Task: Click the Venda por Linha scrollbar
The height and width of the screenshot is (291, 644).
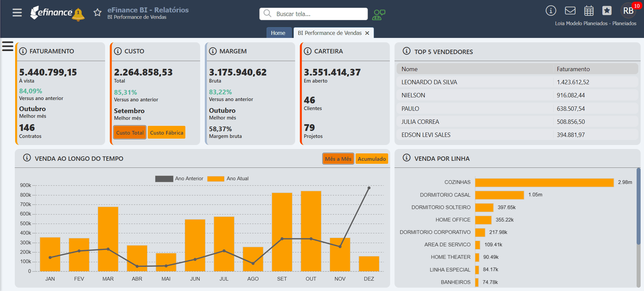Action: pyautogui.click(x=638, y=206)
